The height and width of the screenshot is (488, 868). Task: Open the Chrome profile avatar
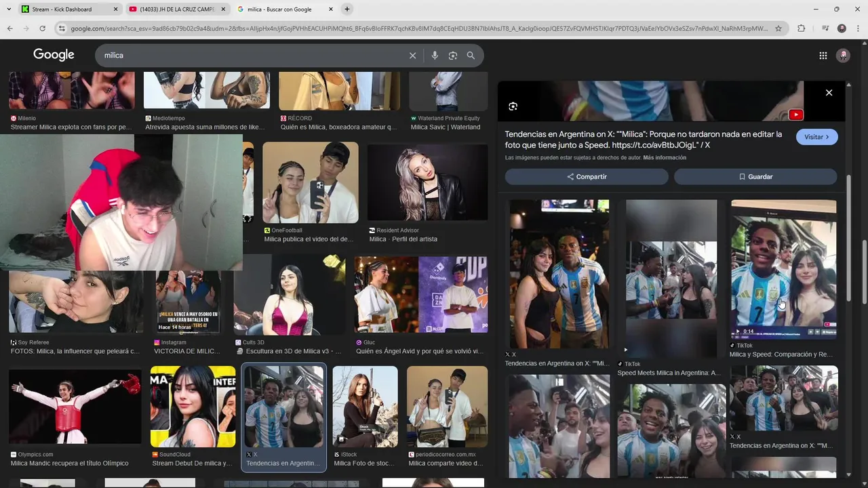point(842,28)
